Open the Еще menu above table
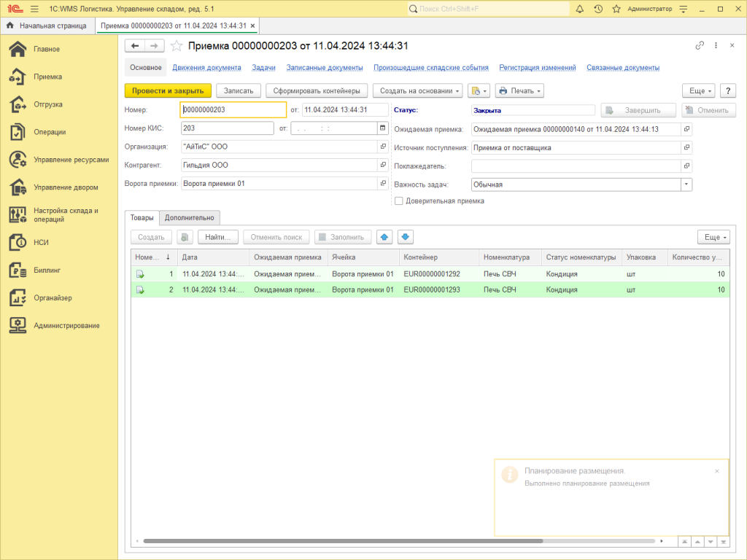747x560 pixels. click(713, 237)
